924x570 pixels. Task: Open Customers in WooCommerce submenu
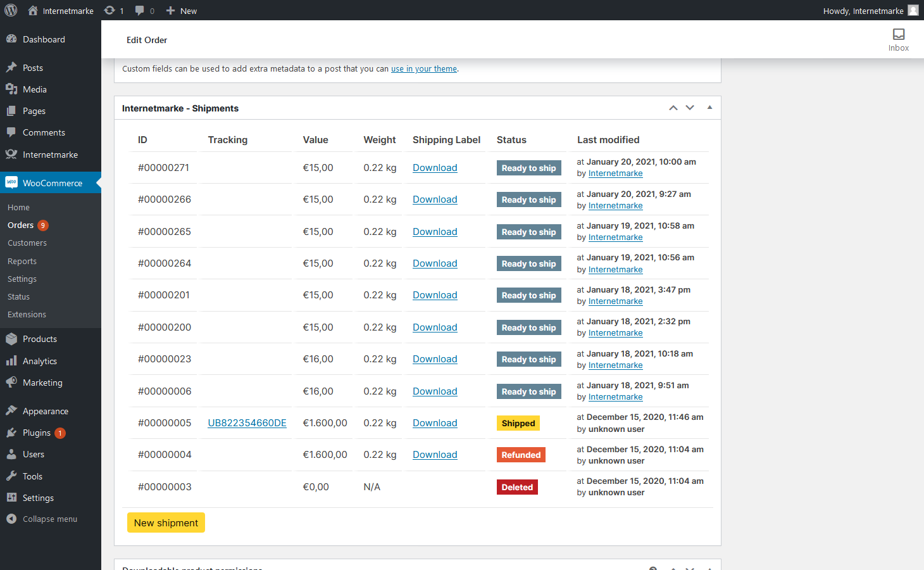click(27, 243)
